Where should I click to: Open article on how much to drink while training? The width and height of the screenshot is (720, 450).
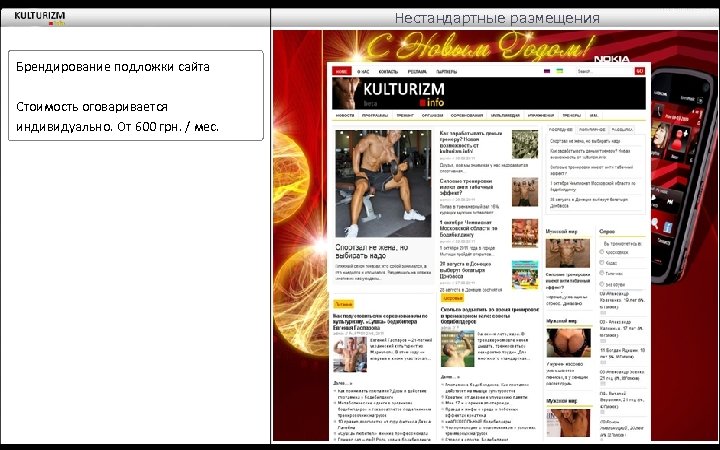pos(489,313)
